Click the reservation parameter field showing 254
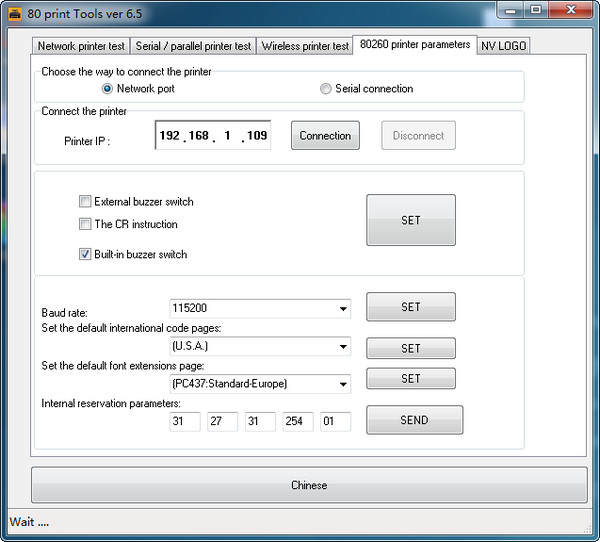Screen dimensions: 600x542 (298, 422)
